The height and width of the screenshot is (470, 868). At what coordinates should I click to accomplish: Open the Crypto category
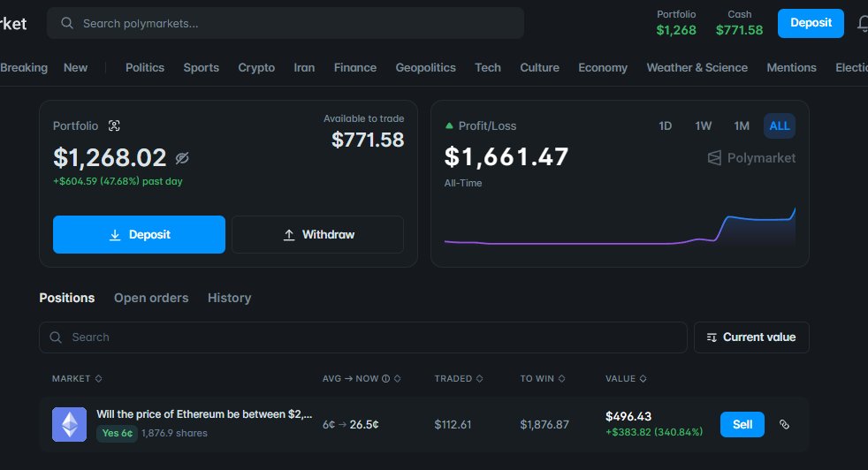click(x=256, y=67)
